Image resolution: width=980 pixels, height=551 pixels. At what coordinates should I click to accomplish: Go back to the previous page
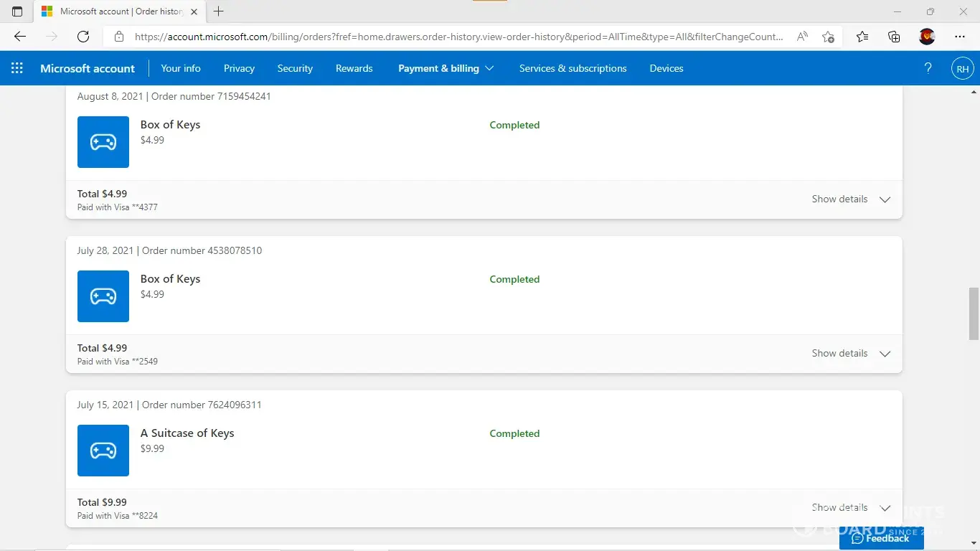click(x=20, y=37)
